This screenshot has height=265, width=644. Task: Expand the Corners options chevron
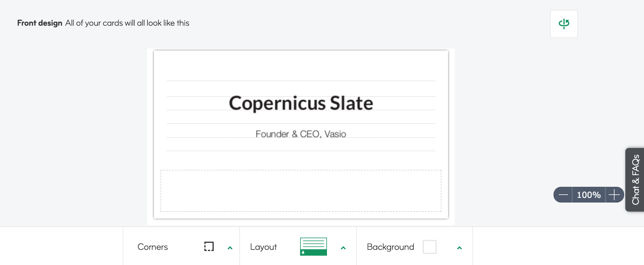230,248
